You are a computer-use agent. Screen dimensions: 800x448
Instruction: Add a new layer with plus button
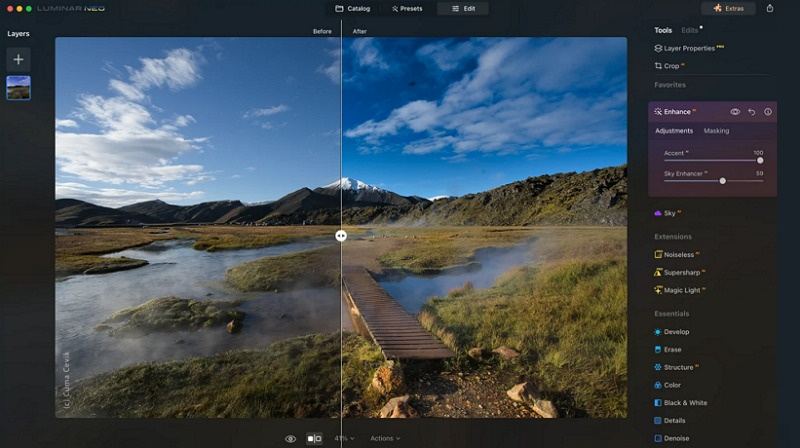point(18,59)
